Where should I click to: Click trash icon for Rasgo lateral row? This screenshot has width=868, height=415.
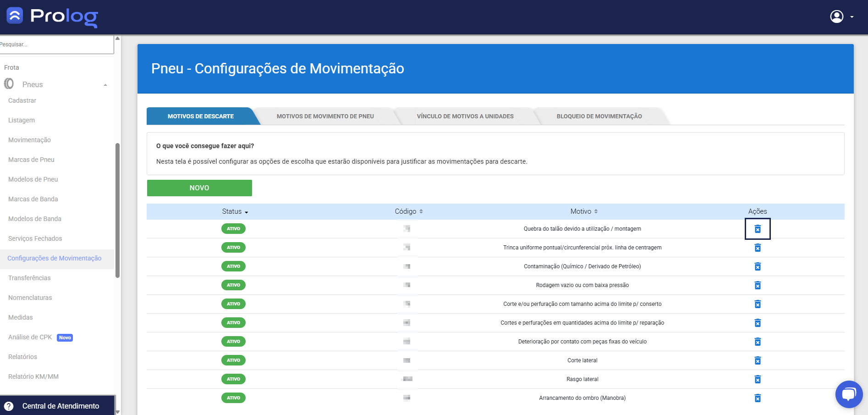(x=758, y=379)
